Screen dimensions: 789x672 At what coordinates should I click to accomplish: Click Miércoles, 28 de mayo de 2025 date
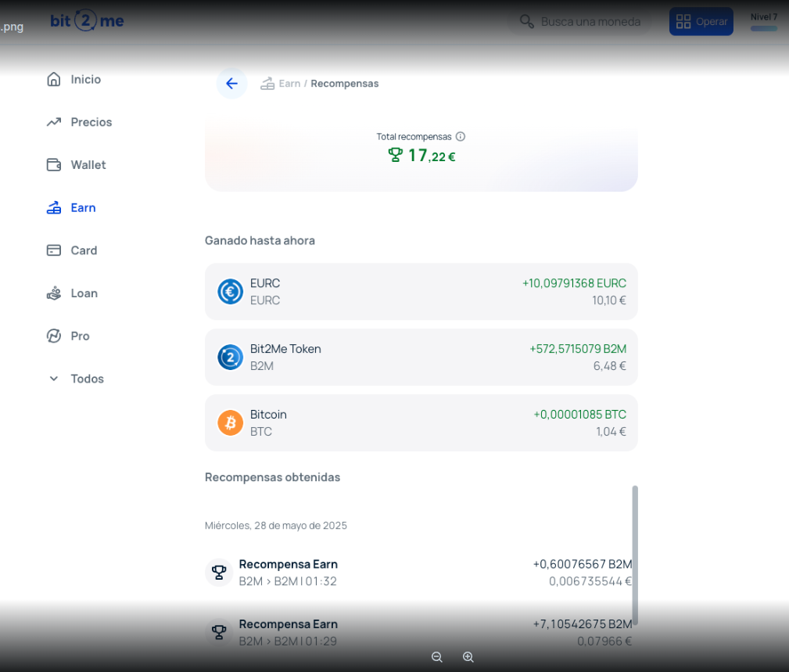[276, 526]
